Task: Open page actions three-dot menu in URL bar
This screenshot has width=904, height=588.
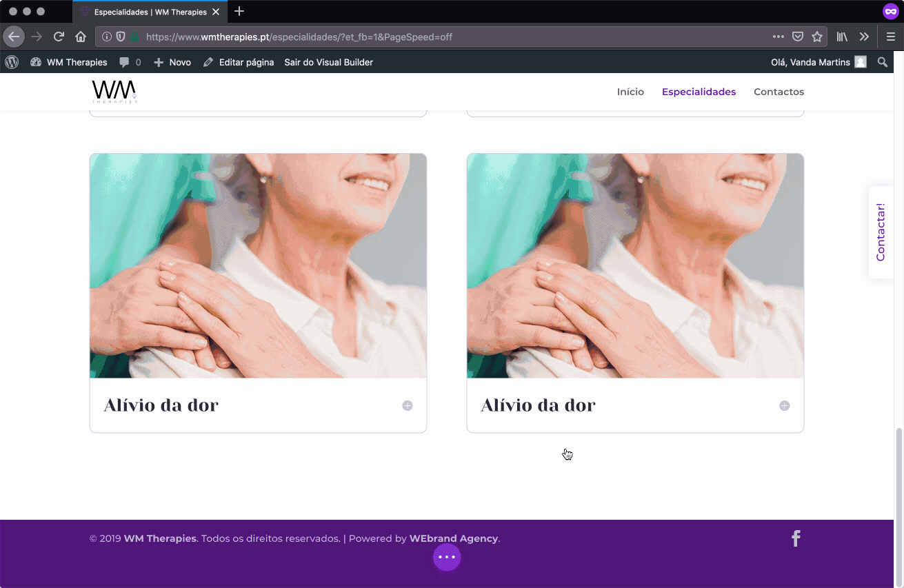Action: pyautogui.click(x=779, y=37)
